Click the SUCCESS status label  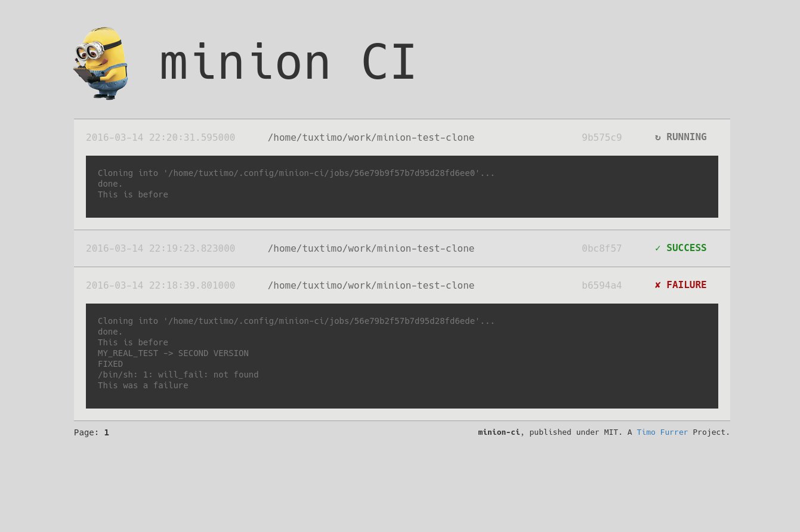click(x=687, y=248)
